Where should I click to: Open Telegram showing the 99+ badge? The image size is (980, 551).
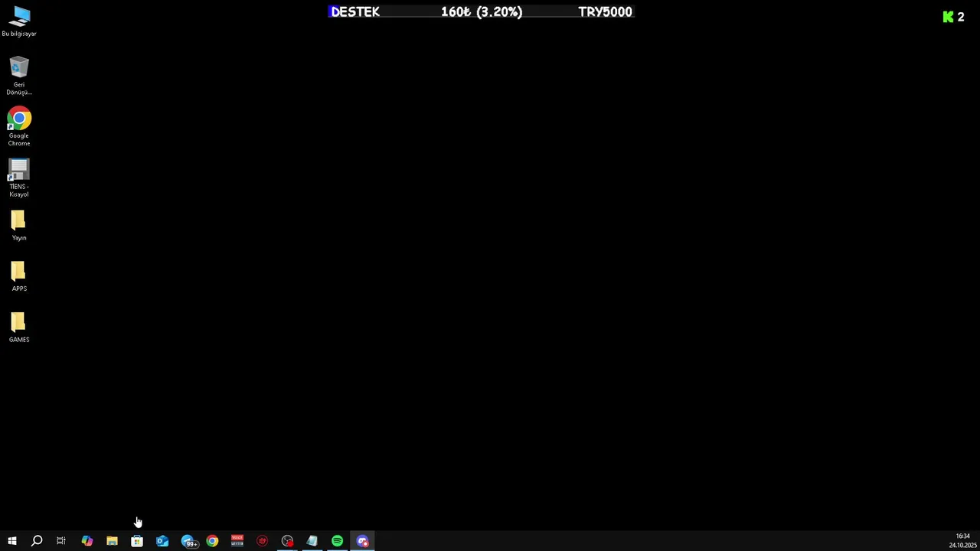(188, 541)
